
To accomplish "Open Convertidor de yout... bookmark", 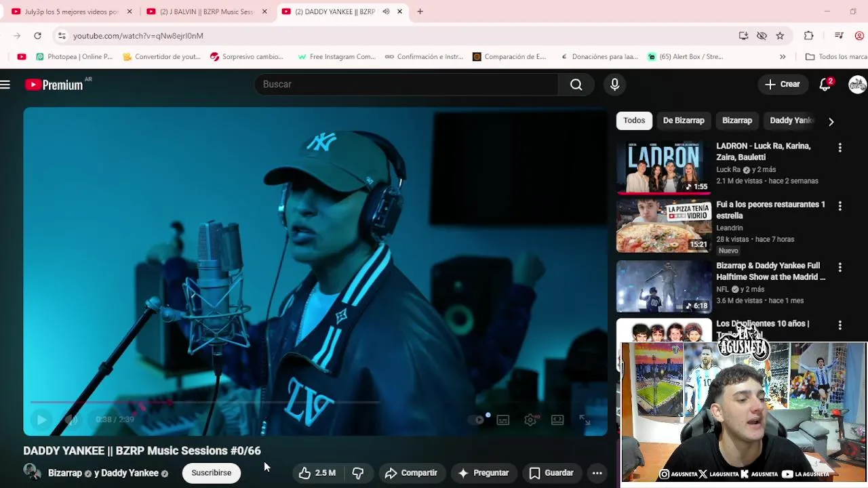I will click(x=161, y=57).
